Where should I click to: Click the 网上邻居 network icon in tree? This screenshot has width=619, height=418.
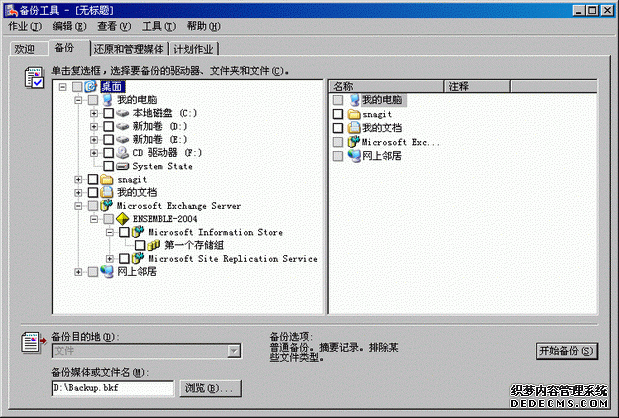point(107,272)
